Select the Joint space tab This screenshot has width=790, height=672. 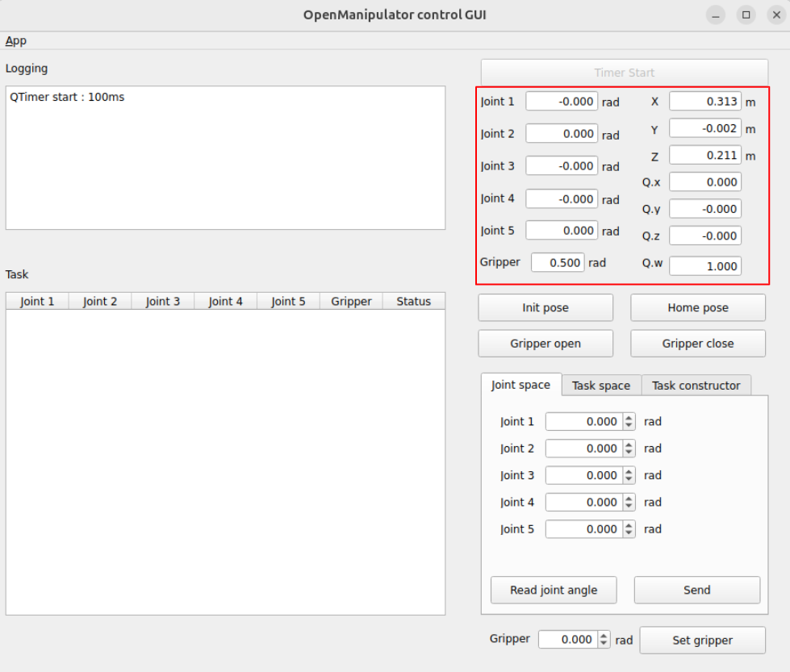520,385
